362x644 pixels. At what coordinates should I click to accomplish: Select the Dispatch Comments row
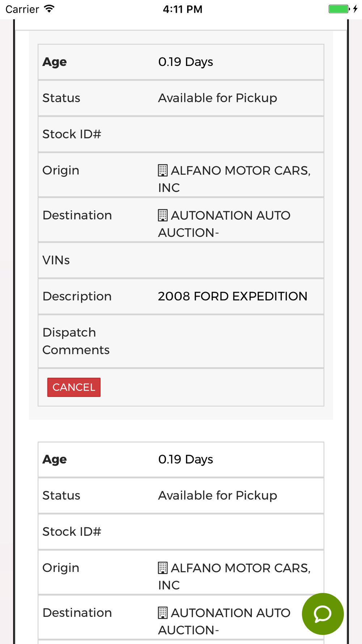tap(181, 341)
